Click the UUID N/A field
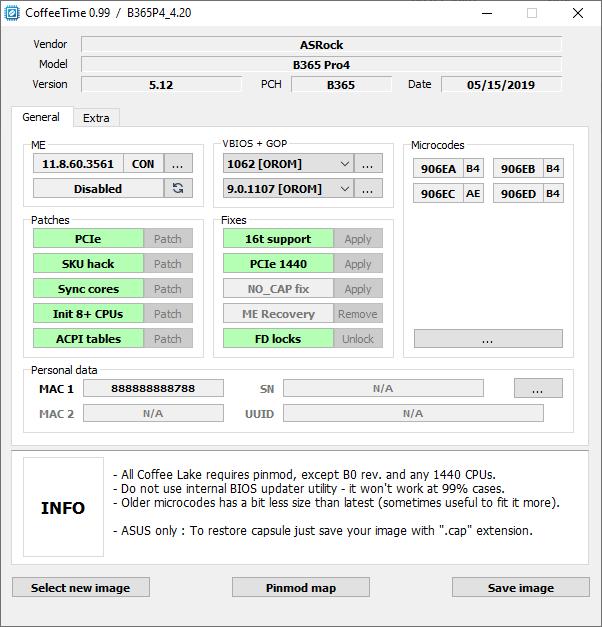Screen dimensions: 602x627 (413, 413)
